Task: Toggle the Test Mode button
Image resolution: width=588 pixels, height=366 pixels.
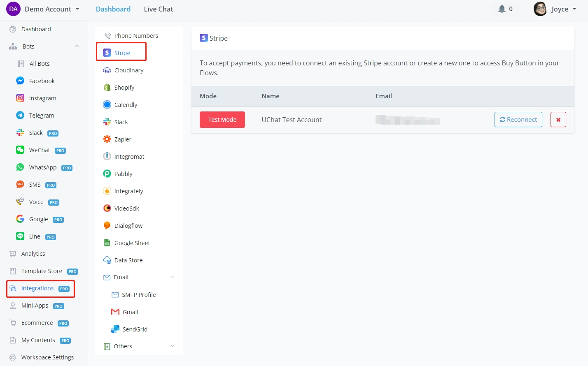Action: [222, 120]
